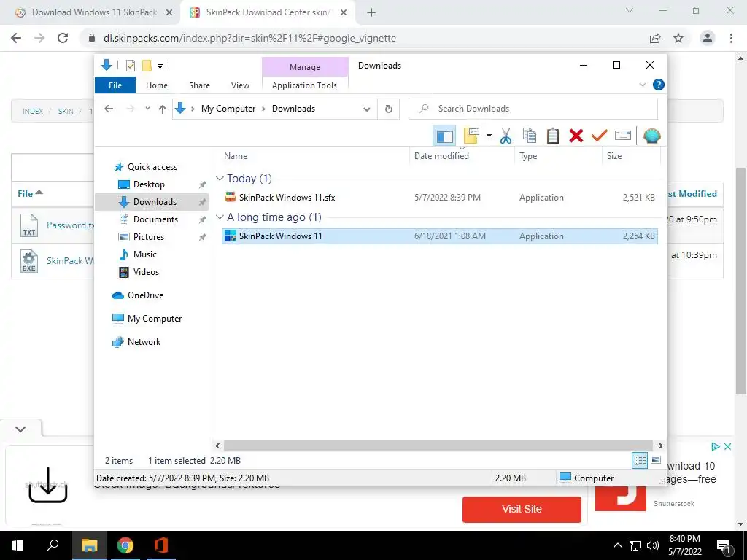
Task: Click the horizontal scrollbar in file list
Action: point(438,446)
